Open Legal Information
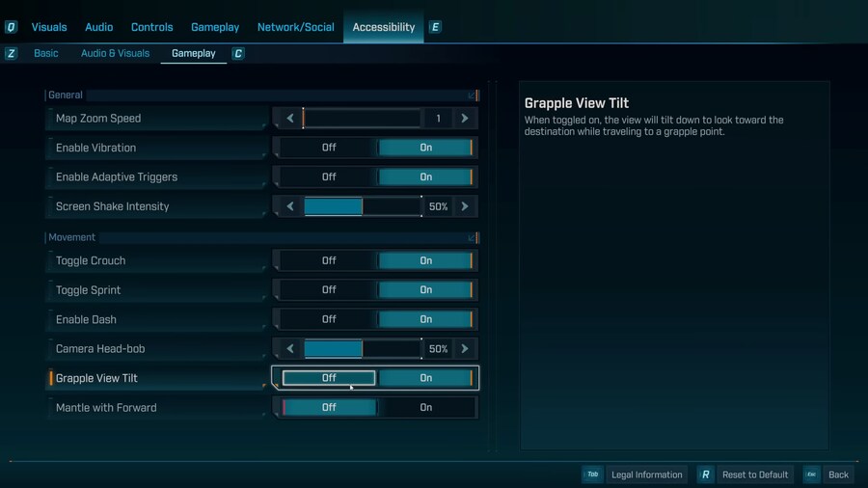The image size is (868, 488). coord(646,474)
